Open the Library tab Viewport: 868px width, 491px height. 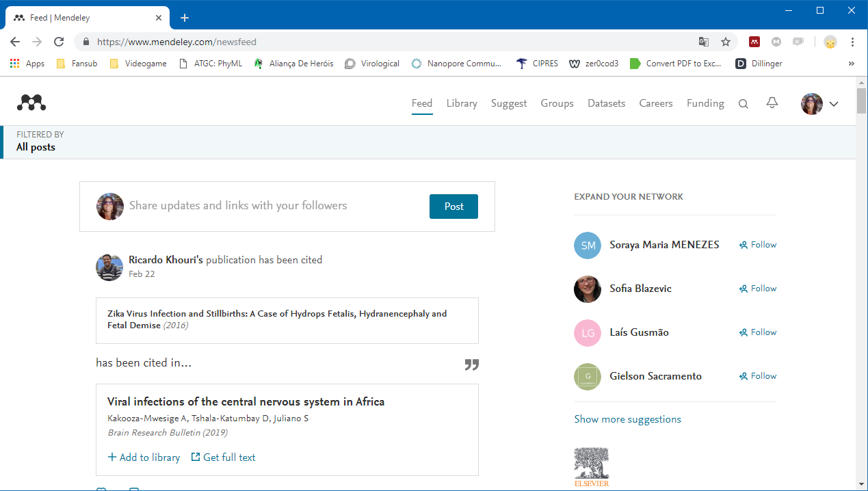462,103
